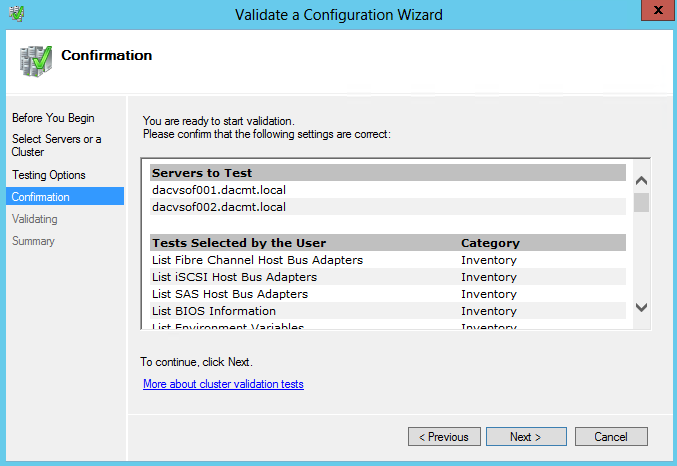677x466 pixels.
Task: Click Inventory category for BIOS Information row
Action: pyautogui.click(x=489, y=311)
